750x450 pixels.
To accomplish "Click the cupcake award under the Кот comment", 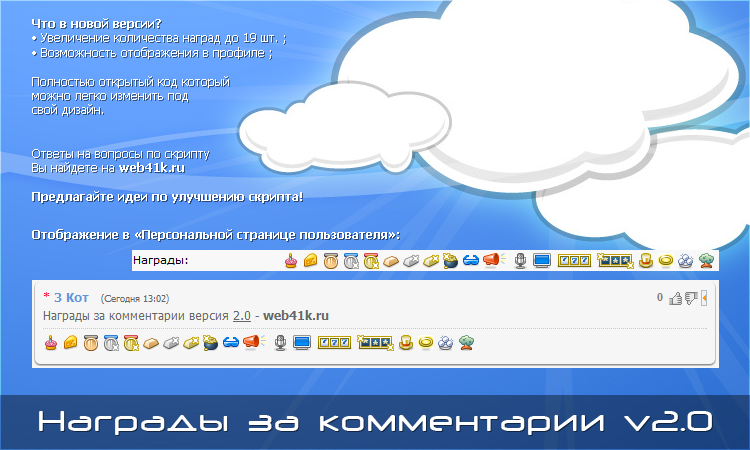I will [51, 342].
